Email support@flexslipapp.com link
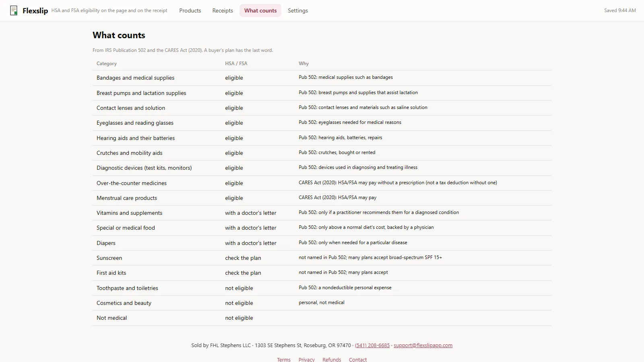Viewport: 644px width, 362px height. [423, 345]
